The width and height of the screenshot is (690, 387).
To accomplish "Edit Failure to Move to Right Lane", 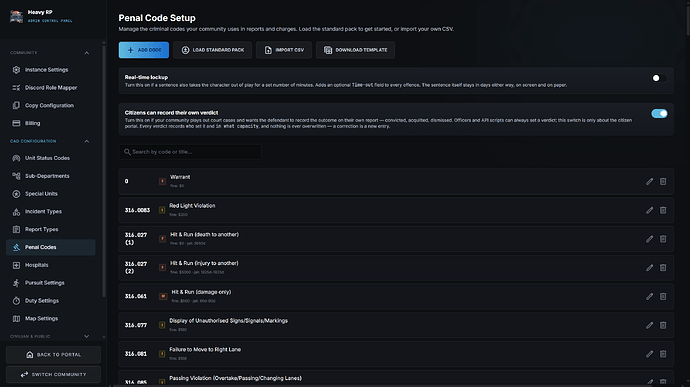I will pos(649,354).
